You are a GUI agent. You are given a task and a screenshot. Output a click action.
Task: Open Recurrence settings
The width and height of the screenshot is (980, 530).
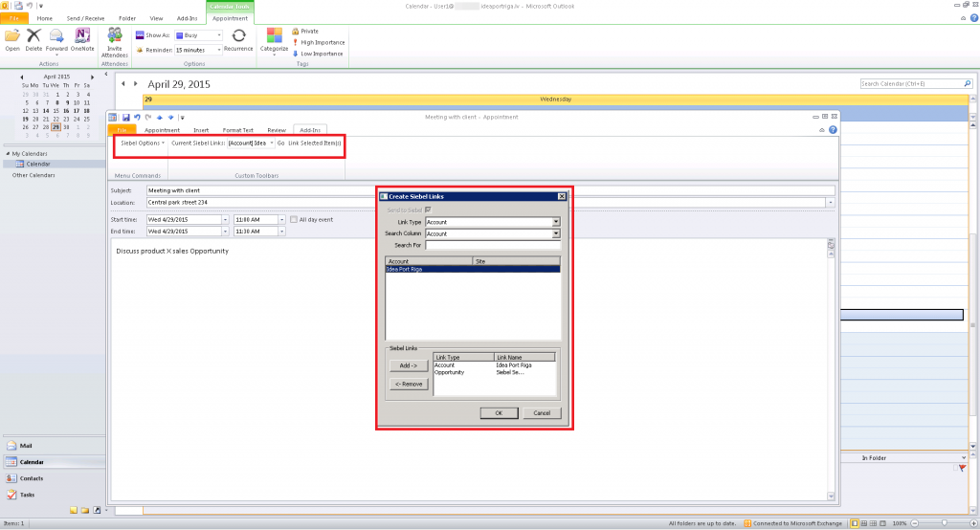[x=238, y=39]
